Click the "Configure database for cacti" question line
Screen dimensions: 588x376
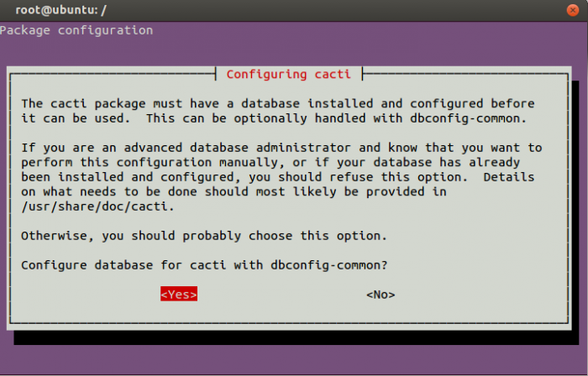(x=204, y=265)
